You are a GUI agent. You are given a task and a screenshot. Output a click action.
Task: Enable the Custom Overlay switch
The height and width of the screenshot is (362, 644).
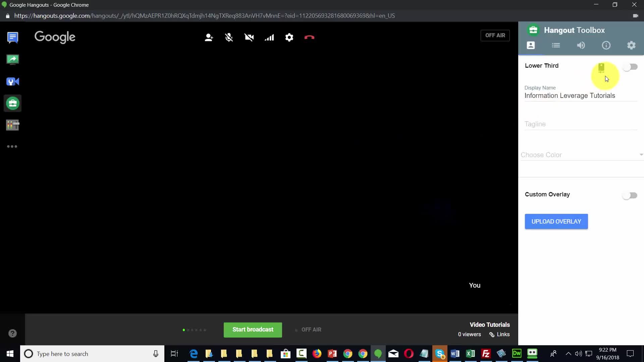pos(630,195)
